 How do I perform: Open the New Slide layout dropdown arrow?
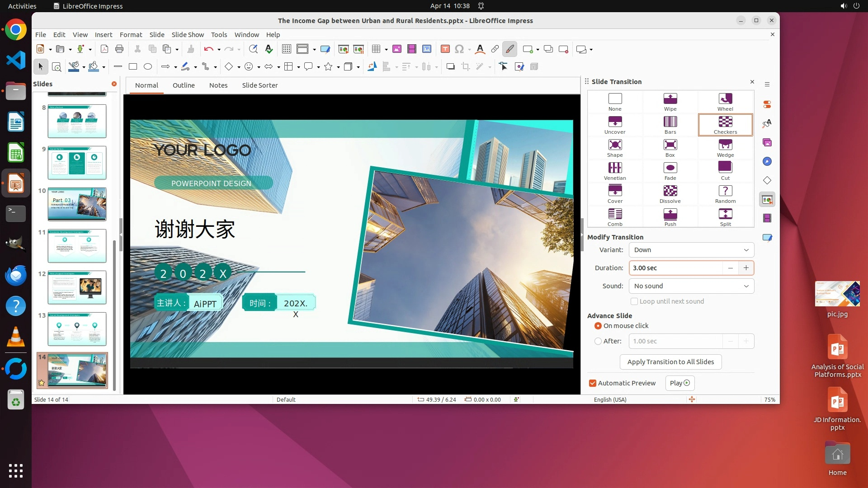click(538, 49)
